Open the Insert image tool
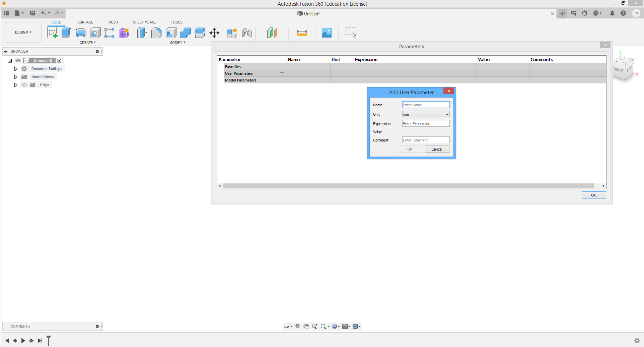Viewport: 644px width, 347px height. pos(327,33)
